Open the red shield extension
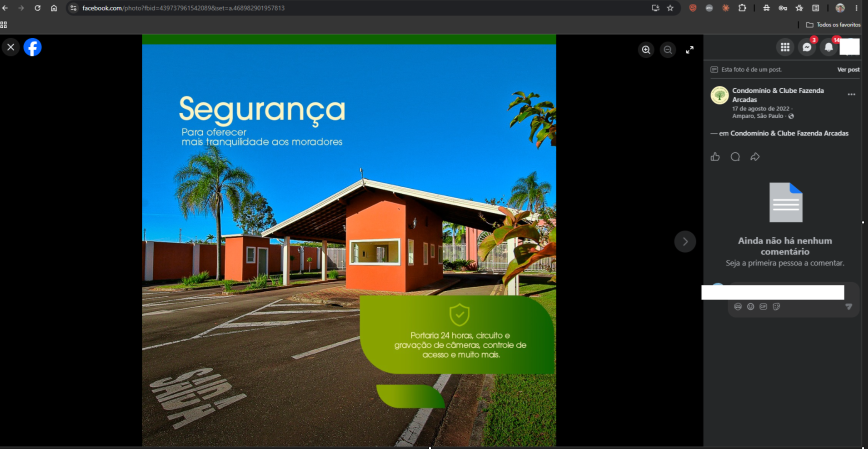Viewport: 868px width, 449px height. pyautogui.click(x=692, y=8)
